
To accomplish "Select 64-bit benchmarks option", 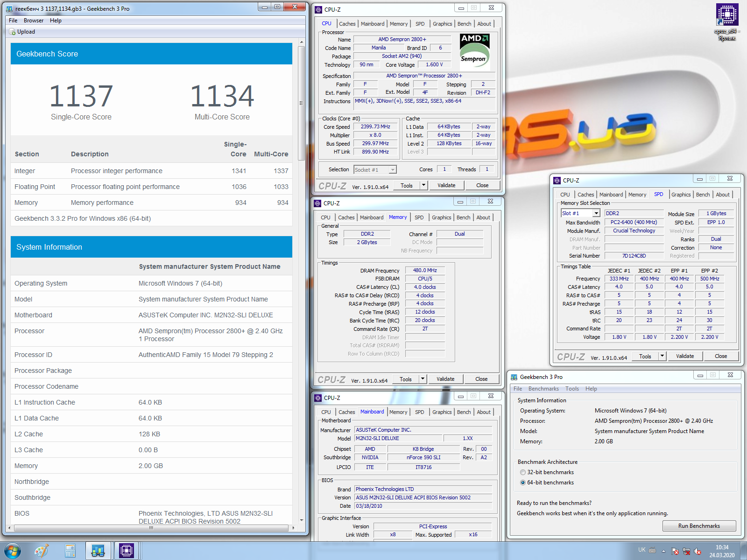I will (x=523, y=483).
